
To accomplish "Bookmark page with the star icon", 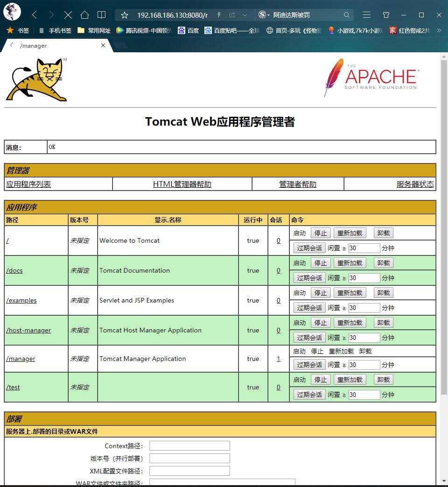I will (x=125, y=15).
